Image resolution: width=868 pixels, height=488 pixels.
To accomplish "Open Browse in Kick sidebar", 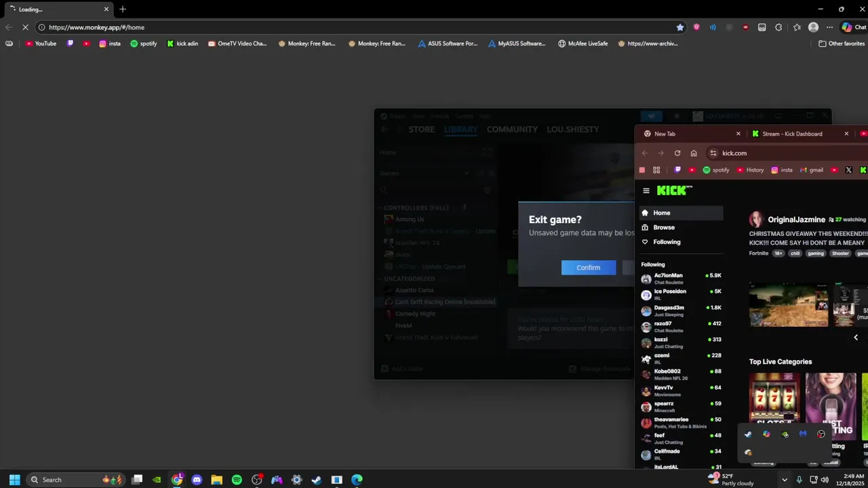I will pos(681,228).
